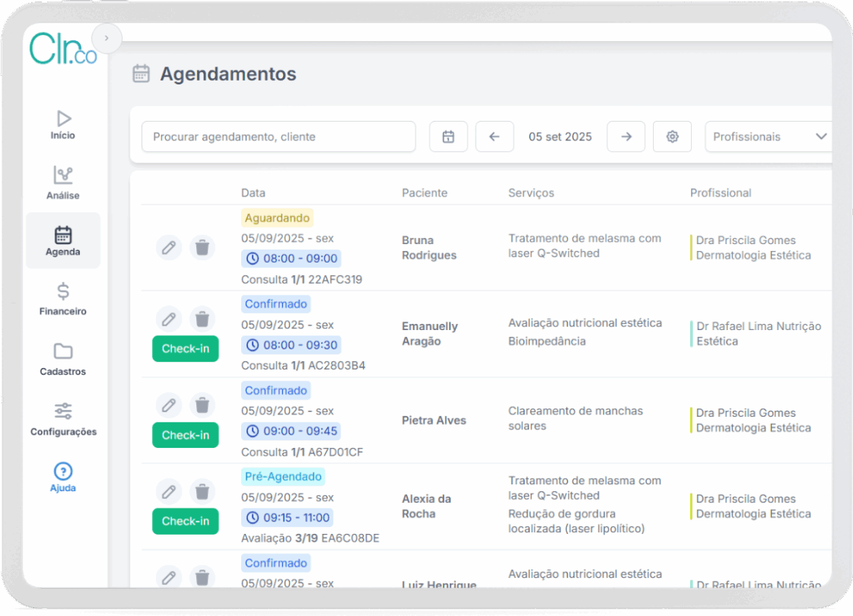Open Cadastros from the sidebar
Screen dimensions: 853x616
(64, 359)
